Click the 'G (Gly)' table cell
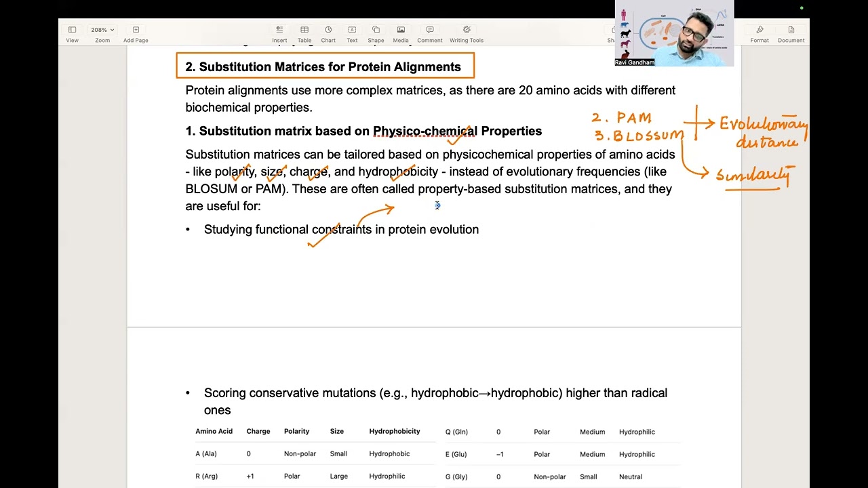Image resolution: width=868 pixels, height=488 pixels. tap(456, 476)
